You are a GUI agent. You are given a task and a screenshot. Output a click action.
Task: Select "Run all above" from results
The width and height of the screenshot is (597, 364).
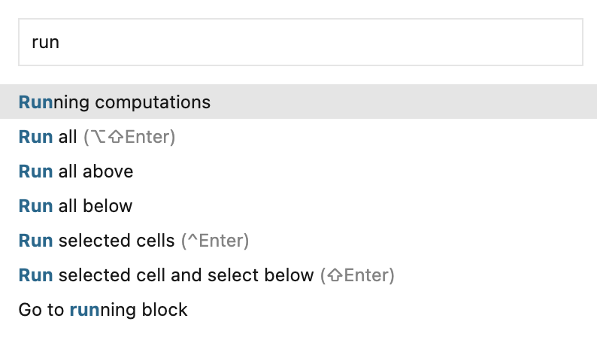click(x=76, y=171)
